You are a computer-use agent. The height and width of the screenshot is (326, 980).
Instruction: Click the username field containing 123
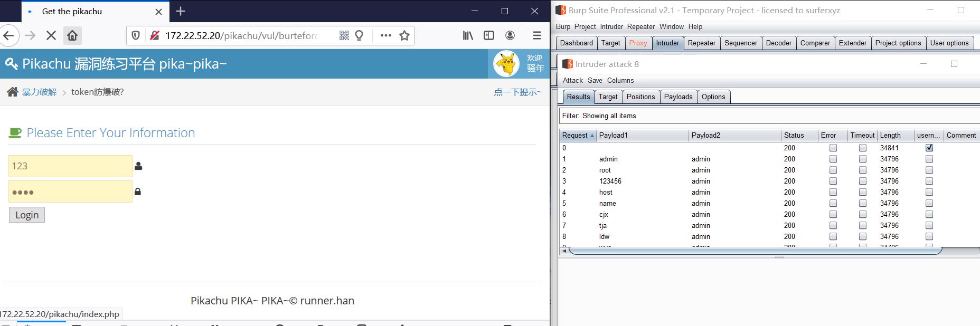tap(70, 166)
